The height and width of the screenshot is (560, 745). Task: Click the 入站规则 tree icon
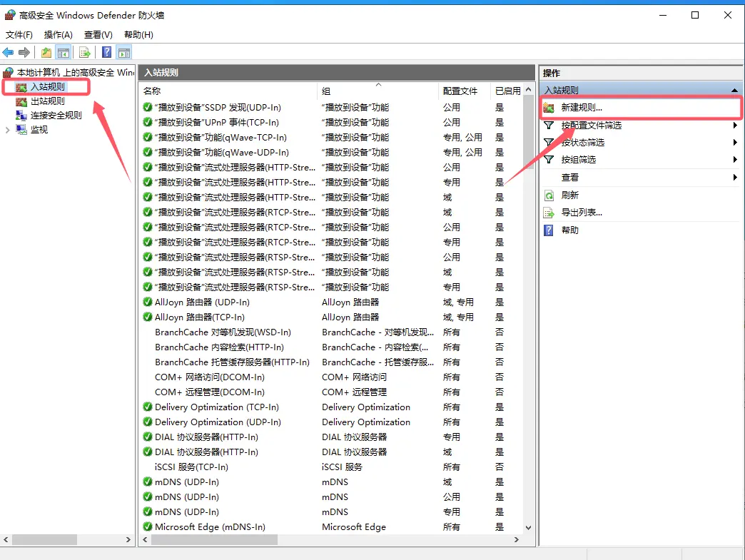(x=21, y=87)
